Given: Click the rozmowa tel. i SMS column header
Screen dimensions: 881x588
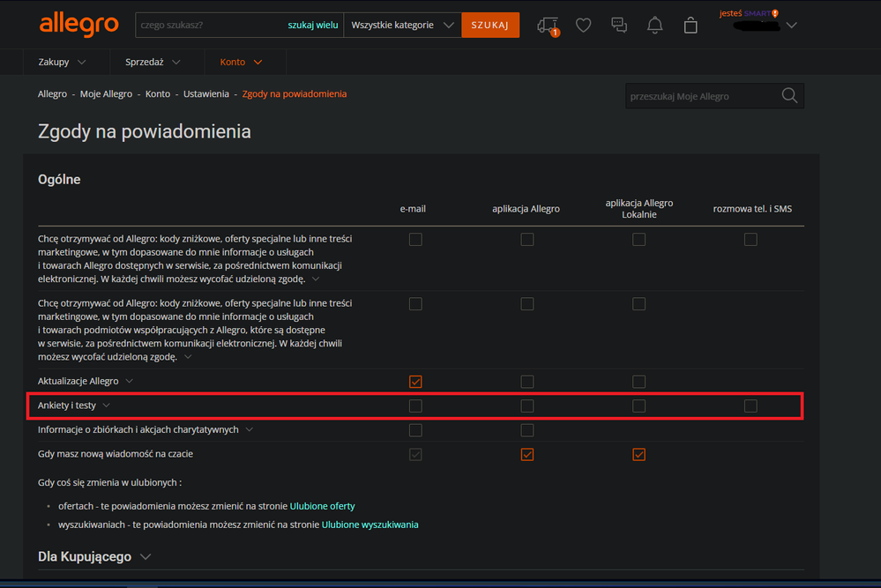Looking at the screenshot, I should pos(752,209).
